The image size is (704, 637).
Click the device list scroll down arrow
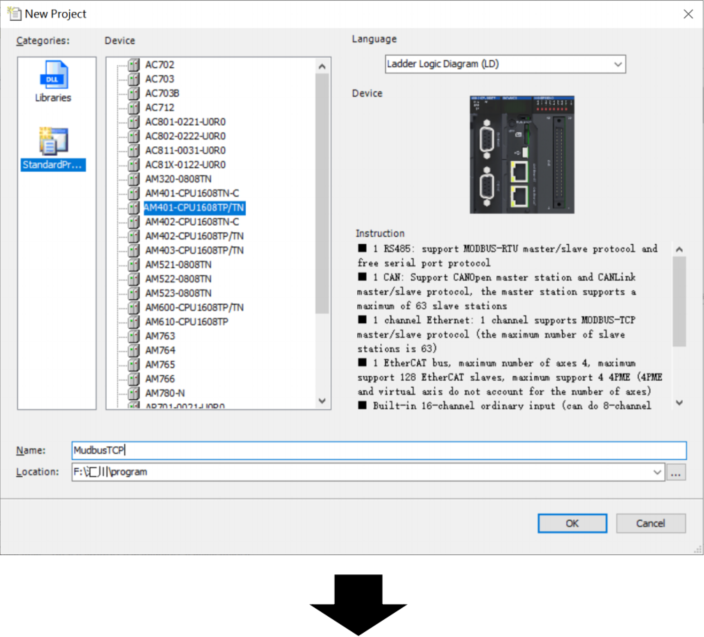pyautogui.click(x=322, y=400)
